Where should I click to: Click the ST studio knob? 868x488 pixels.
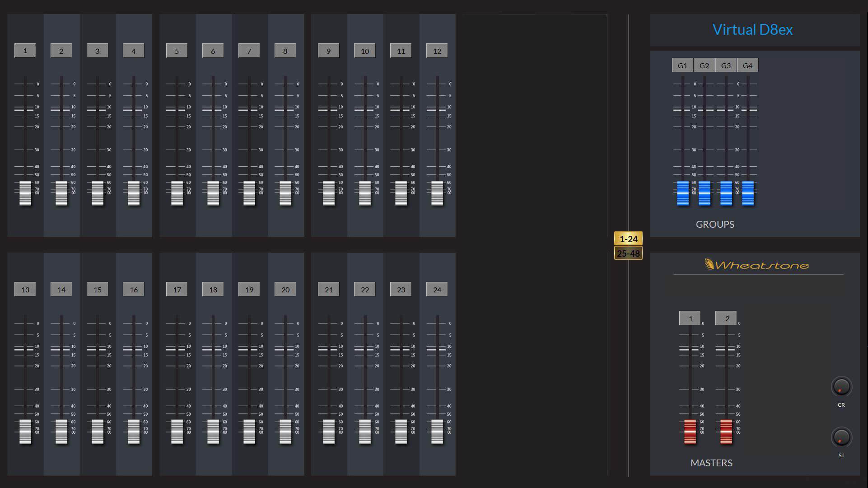coord(841,437)
